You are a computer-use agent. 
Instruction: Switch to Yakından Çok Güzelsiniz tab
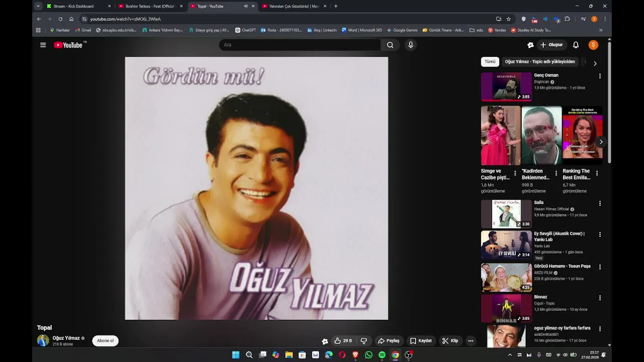[x=293, y=6]
